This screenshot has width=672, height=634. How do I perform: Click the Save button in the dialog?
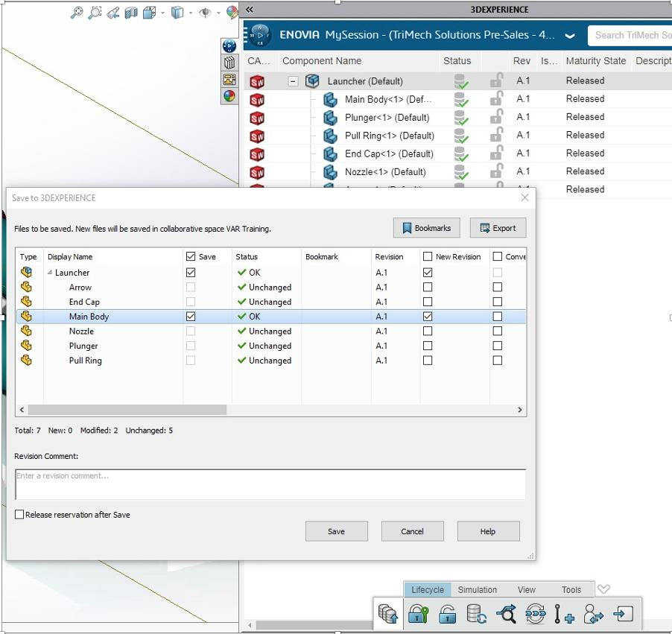click(x=337, y=531)
